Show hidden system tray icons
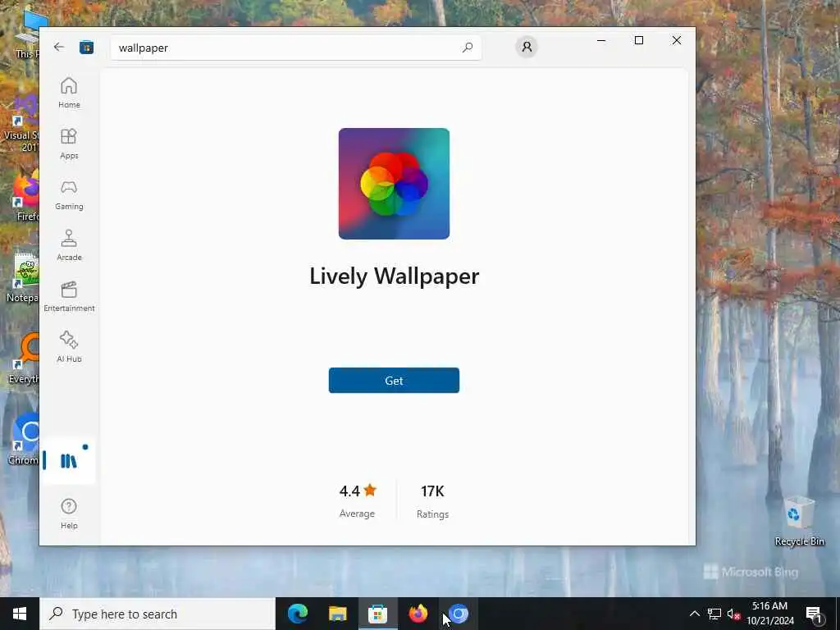 point(694,614)
